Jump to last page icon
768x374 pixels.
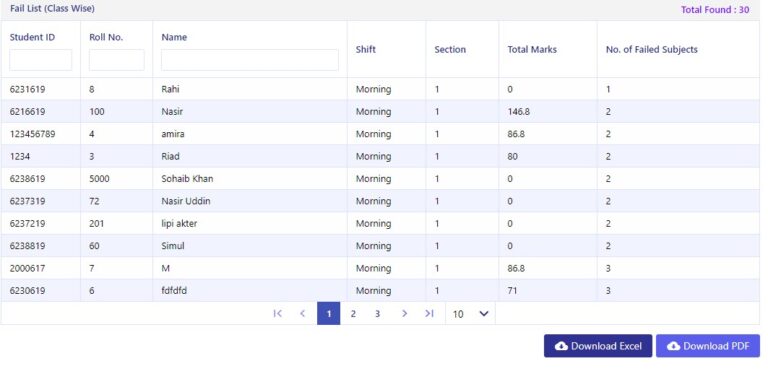[x=430, y=313]
